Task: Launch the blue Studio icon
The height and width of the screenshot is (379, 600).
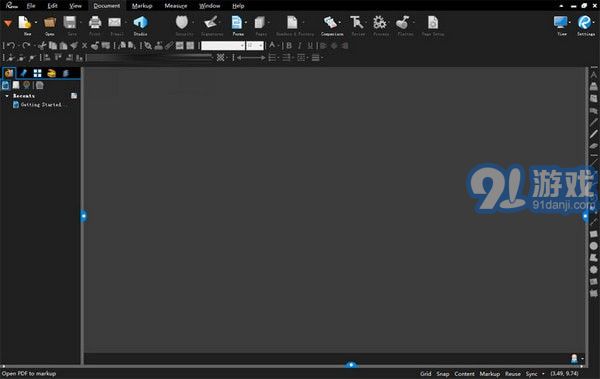Action: click(x=140, y=23)
